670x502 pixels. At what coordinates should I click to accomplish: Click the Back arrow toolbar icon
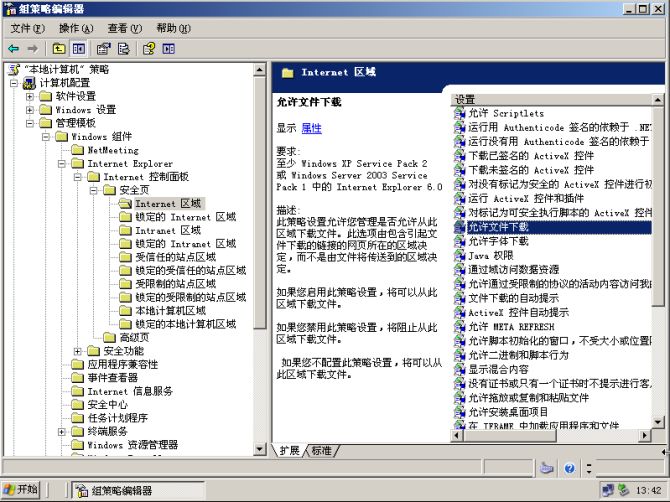click(13, 48)
